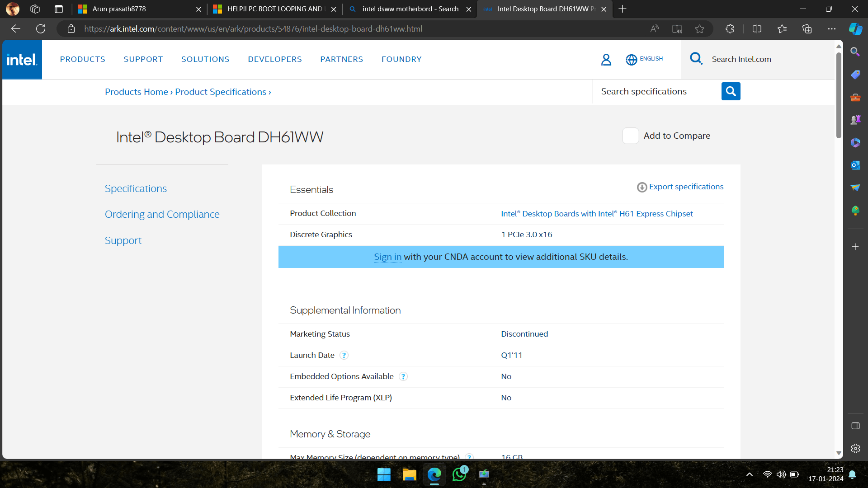This screenshot has width=868, height=488.
Task: Click the Sign in CNDA link
Action: 387,257
